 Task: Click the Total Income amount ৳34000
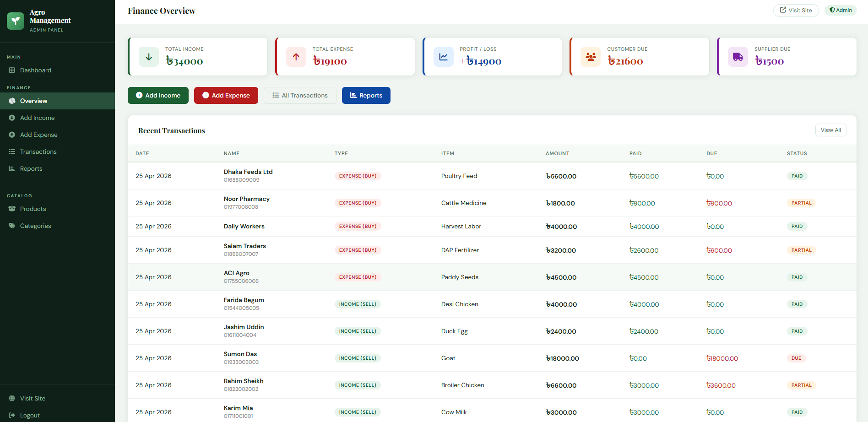point(184,61)
